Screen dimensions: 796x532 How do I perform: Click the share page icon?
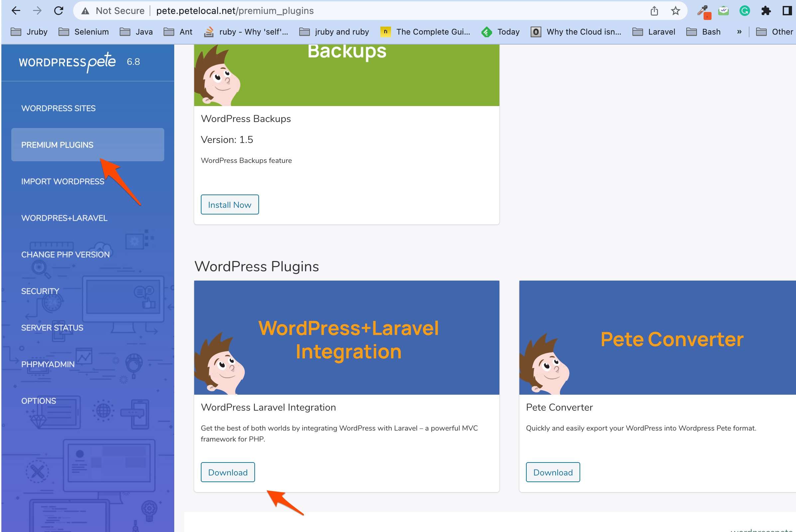click(654, 11)
